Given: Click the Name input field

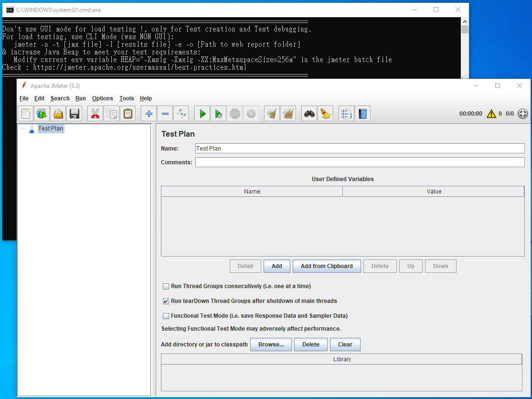Looking at the screenshot, I should coord(360,149).
